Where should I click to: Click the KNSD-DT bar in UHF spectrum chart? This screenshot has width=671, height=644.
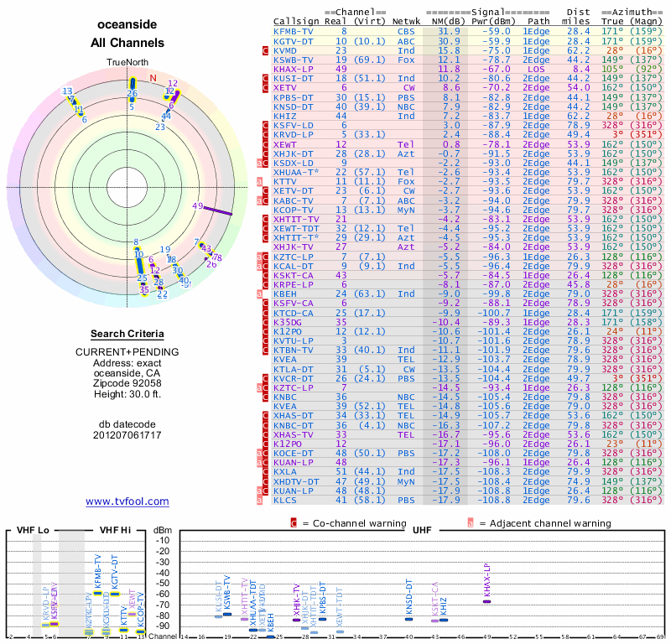[x=409, y=618]
